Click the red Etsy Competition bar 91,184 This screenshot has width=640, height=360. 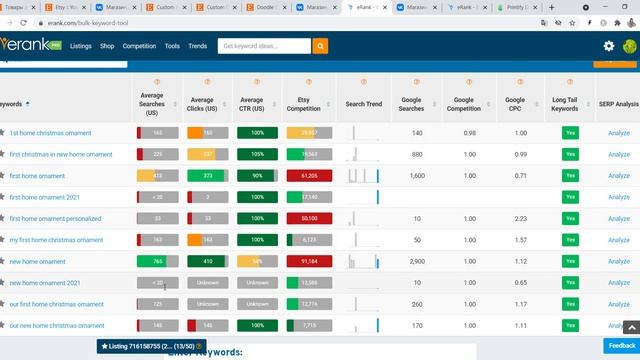click(309, 261)
